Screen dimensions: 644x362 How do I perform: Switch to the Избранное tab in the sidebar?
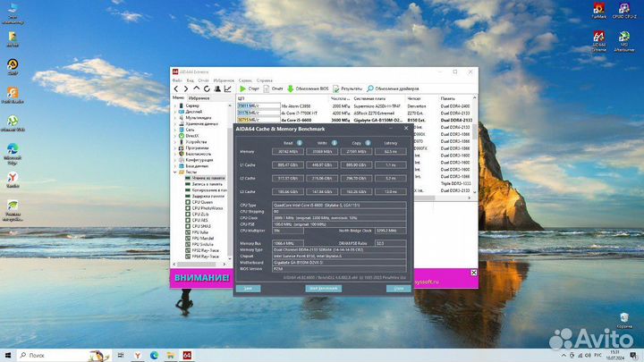click(x=199, y=98)
